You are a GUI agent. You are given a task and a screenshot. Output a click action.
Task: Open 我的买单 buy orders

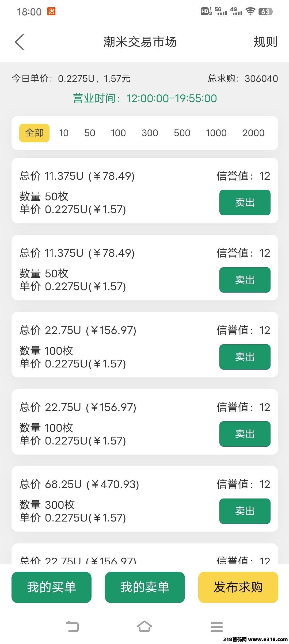point(51,587)
